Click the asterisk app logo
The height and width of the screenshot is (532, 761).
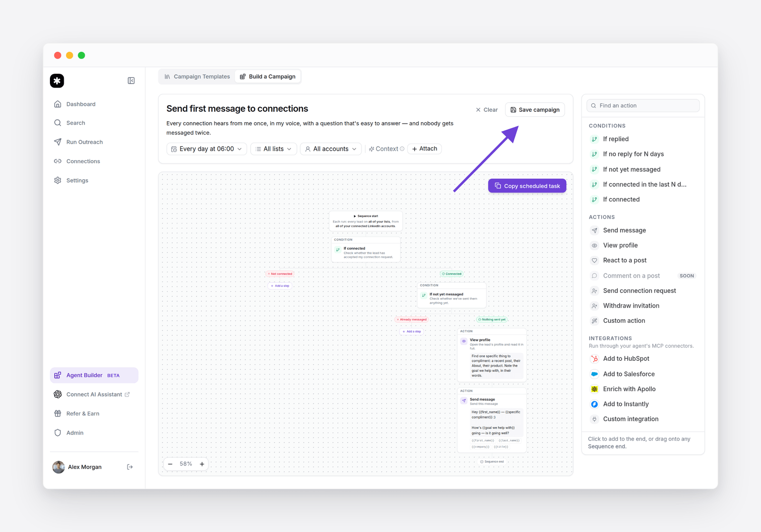[57, 81]
